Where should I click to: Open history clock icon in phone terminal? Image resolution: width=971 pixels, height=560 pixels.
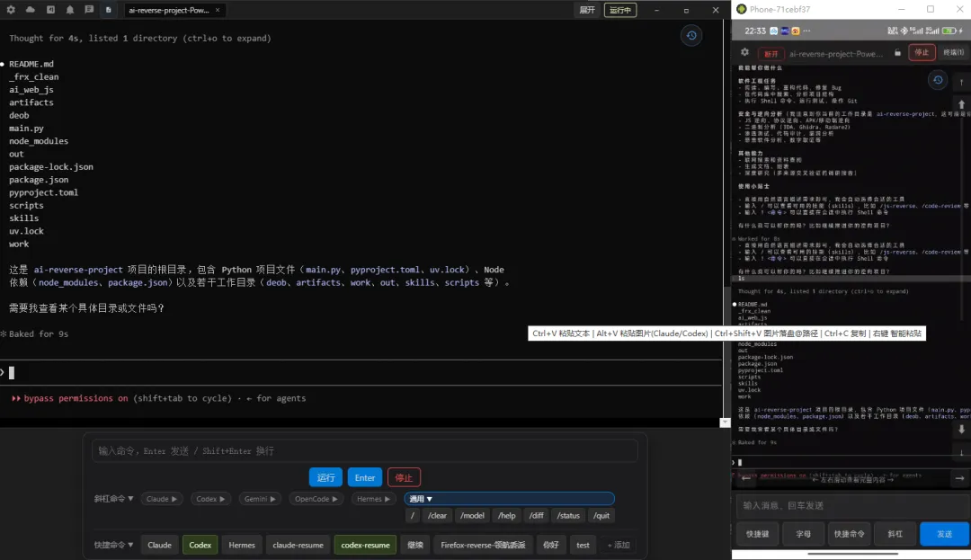(938, 80)
